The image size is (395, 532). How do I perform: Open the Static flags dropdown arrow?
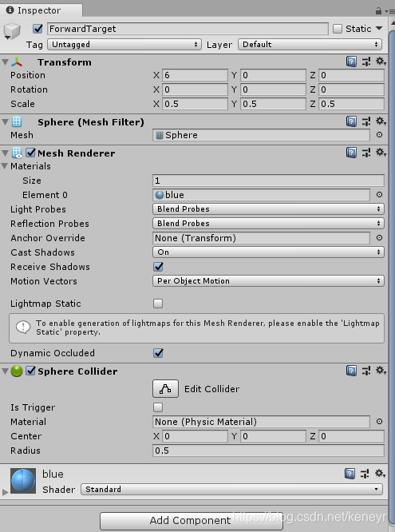379,29
